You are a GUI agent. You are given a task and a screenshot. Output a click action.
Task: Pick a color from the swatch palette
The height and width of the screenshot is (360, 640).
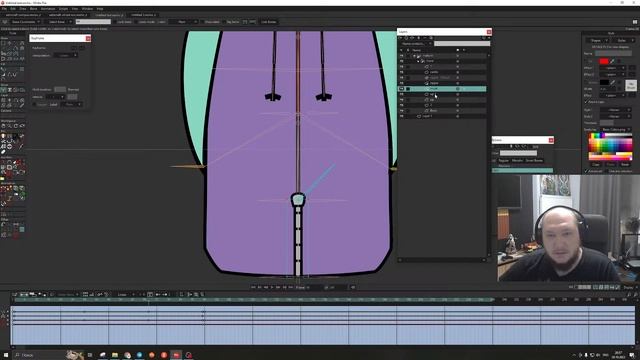click(x=610, y=146)
